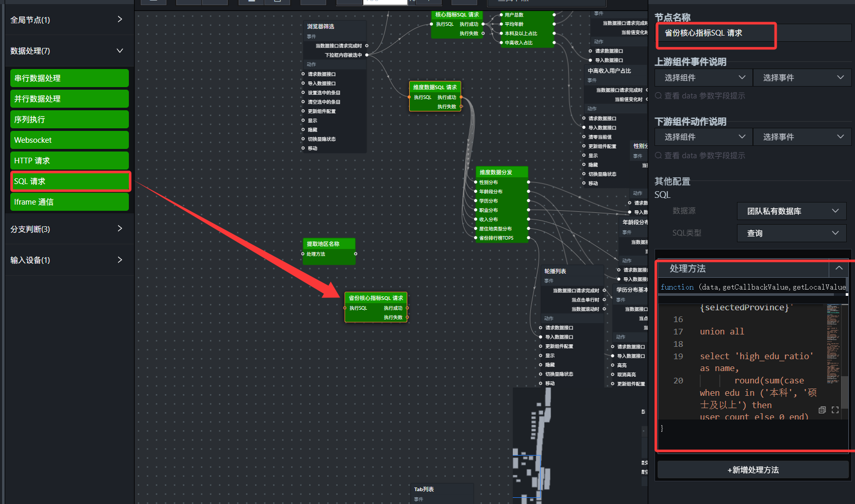Click 当点击单行时 event port on 轮播列表

pos(604,300)
